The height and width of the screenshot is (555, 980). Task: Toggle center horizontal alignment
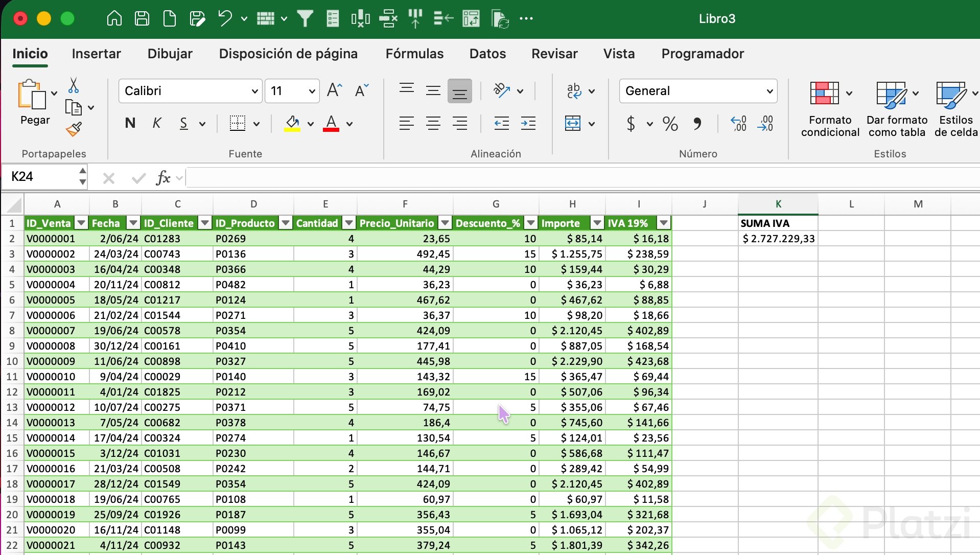coord(433,124)
